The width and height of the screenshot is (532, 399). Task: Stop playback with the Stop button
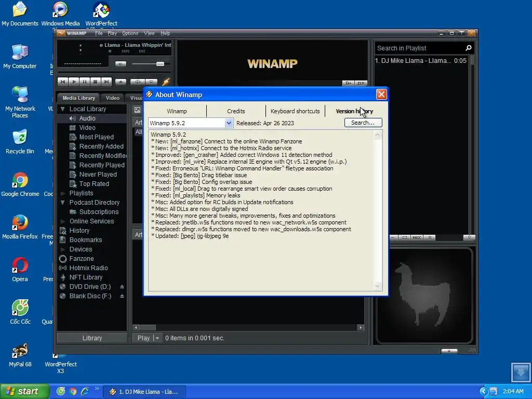point(96,82)
